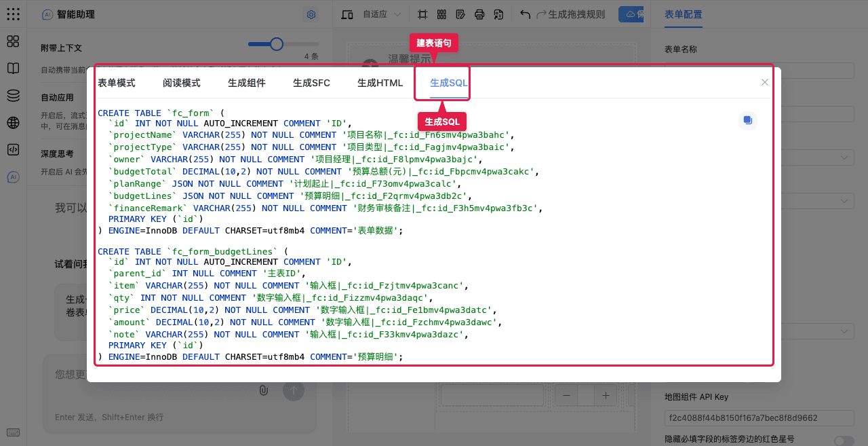
Task: Click the `budgetTotal` DECIMAL line
Action: click(x=324, y=172)
